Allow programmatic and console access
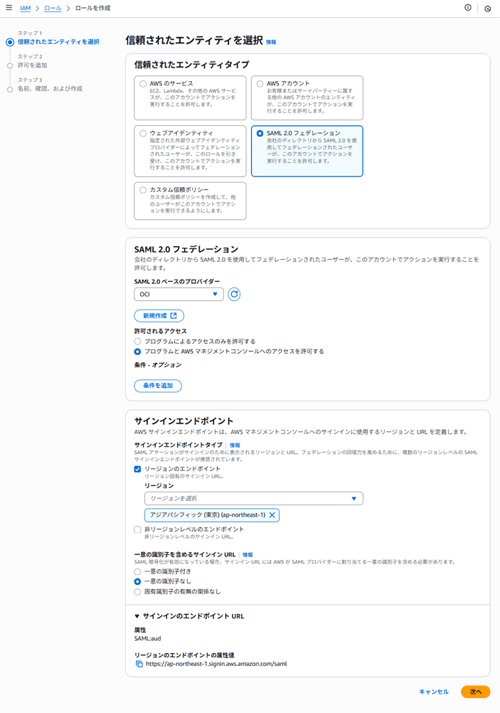Image resolution: width=500 pixels, height=713 pixels. tap(137, 351)
